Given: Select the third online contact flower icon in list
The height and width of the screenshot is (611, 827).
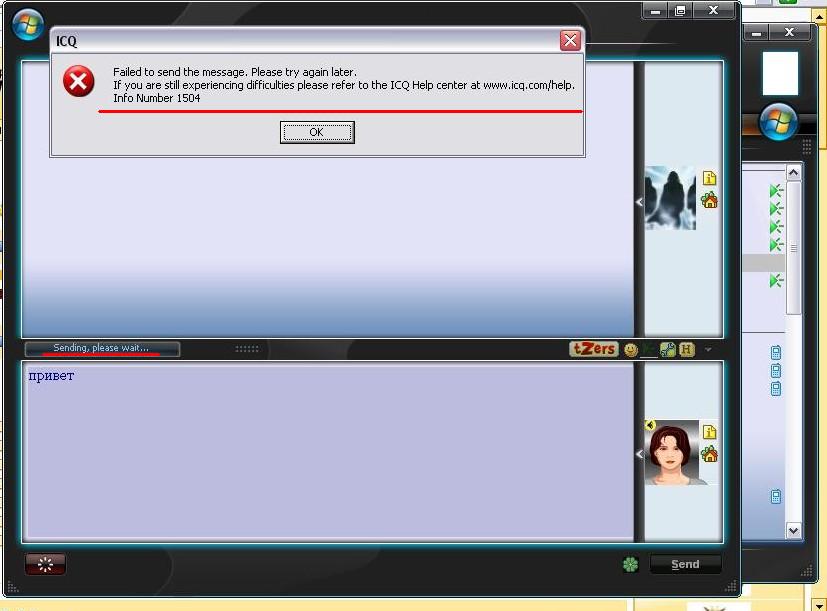Looking at the screenshot, I should [x=776, y=227].
